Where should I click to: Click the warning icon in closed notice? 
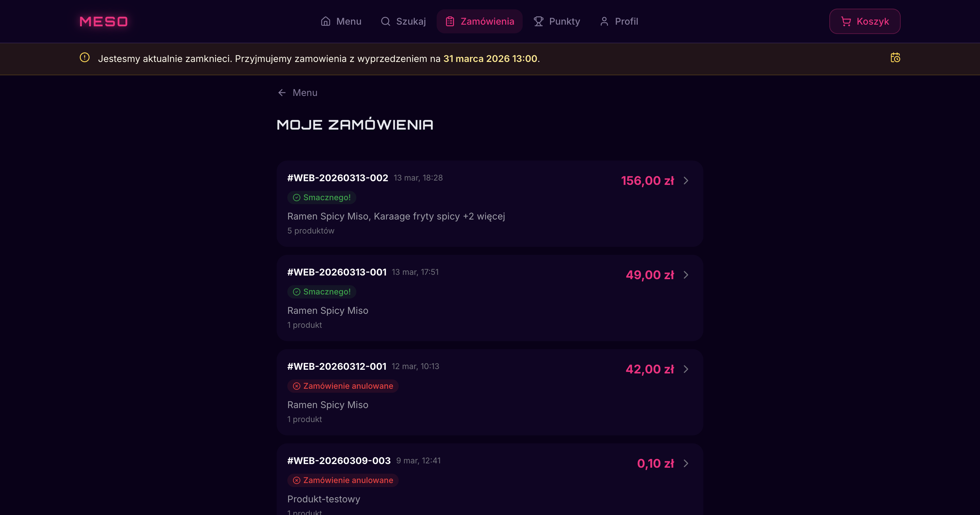(x=84, y=57)
